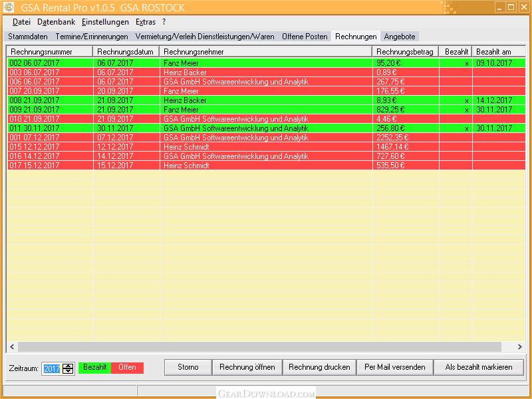The width and height of the screenshot is (532, 399).
Task: Select the Rechnungen tab
Action: point(356,37)
